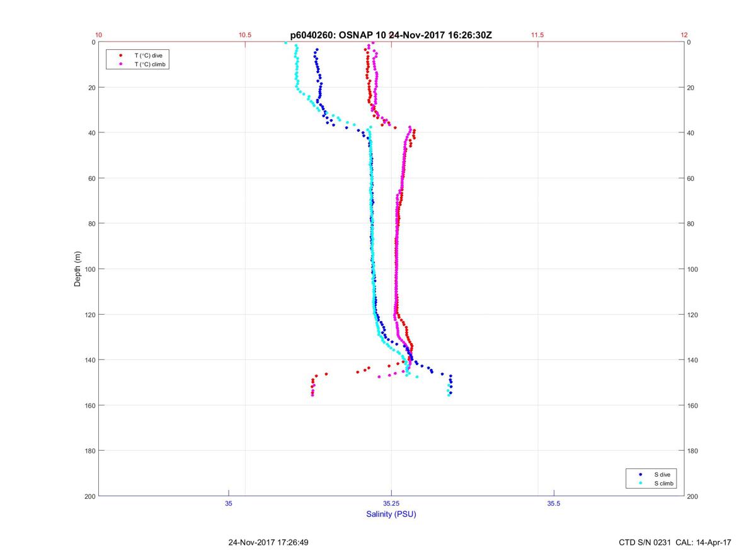Click the left depth tick label 20
This screenshot has width=756, height=558.
(x=92, y=88)
